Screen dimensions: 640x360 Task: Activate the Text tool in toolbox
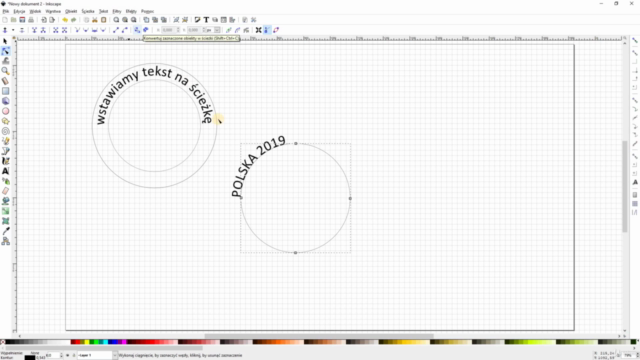pyautogui.click(x=5, y=171)
